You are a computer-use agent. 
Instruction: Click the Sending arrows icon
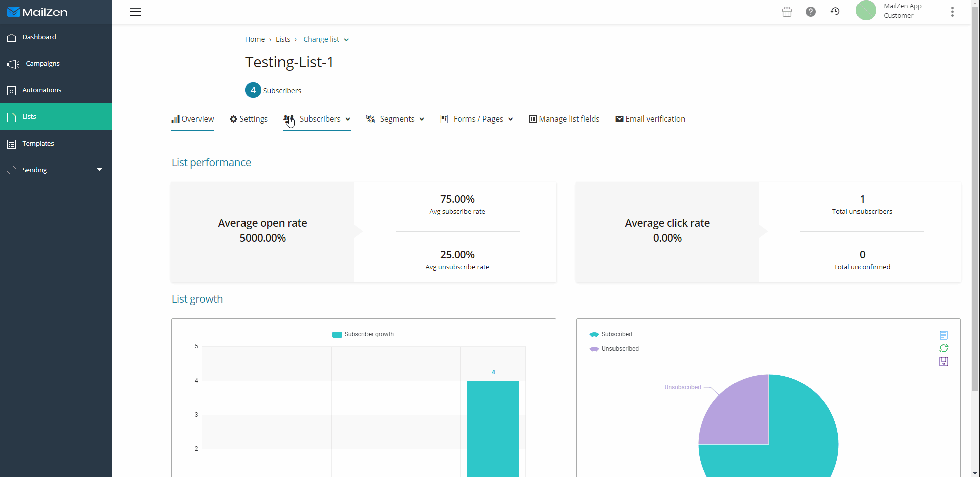tap(11, 170)
